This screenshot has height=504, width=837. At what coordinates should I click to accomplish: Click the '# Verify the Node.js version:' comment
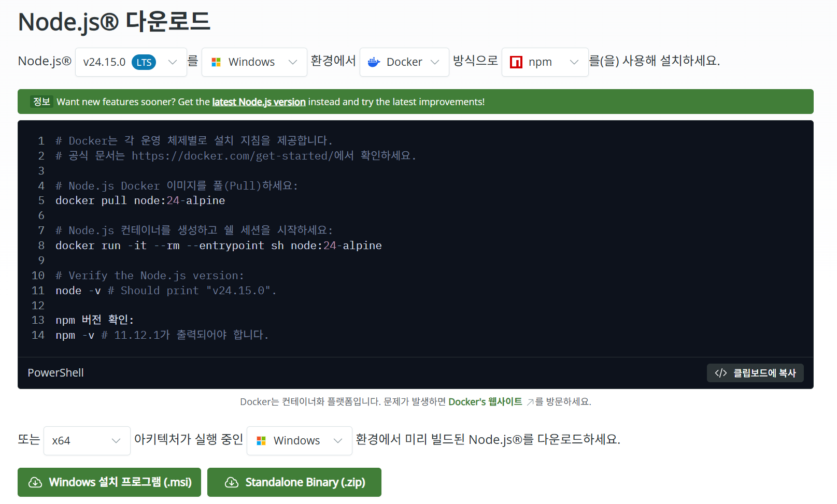click(150, 276)
